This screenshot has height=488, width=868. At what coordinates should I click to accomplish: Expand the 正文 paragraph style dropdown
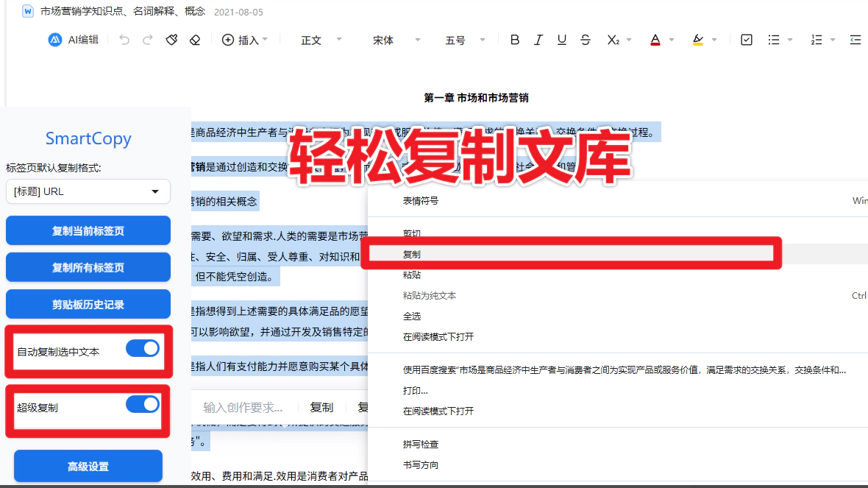tap(321, 40)
